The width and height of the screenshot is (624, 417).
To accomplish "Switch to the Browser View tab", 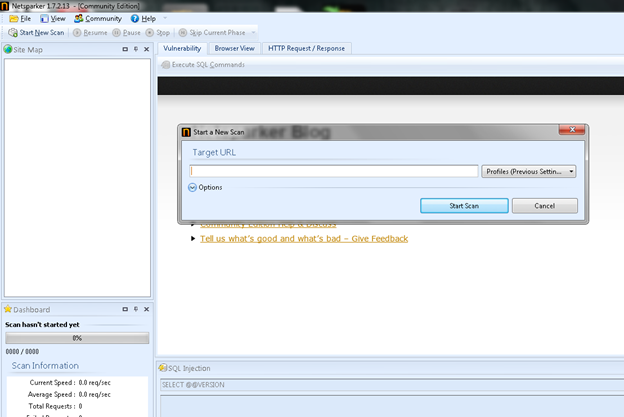I will point(235,48).
